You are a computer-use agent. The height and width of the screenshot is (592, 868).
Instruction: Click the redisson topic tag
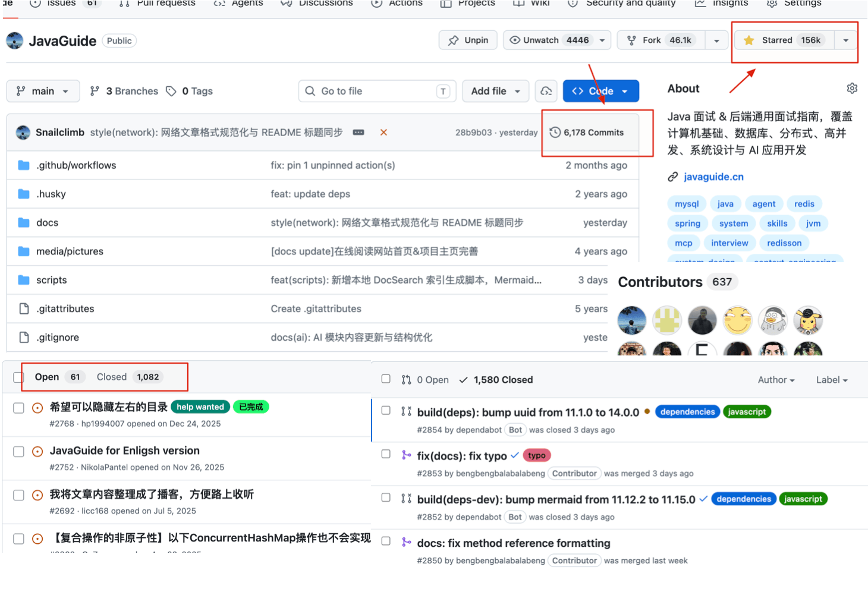coord(784,243)
